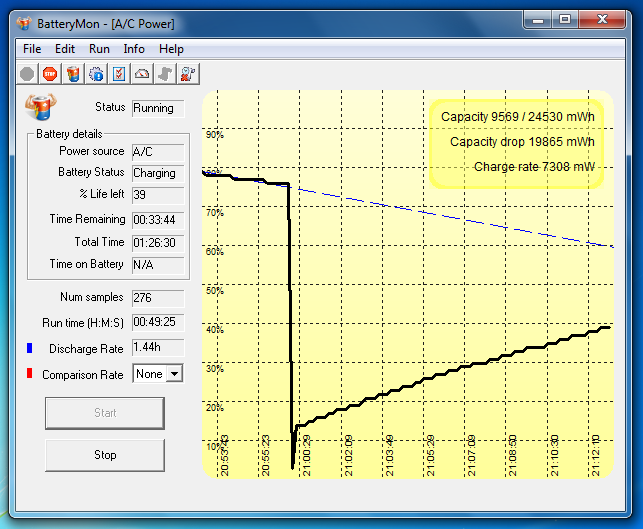Click the red Comparison Rate color marker
The height and width of the screenshot is (529, 643).
click(x=30, y=374)
